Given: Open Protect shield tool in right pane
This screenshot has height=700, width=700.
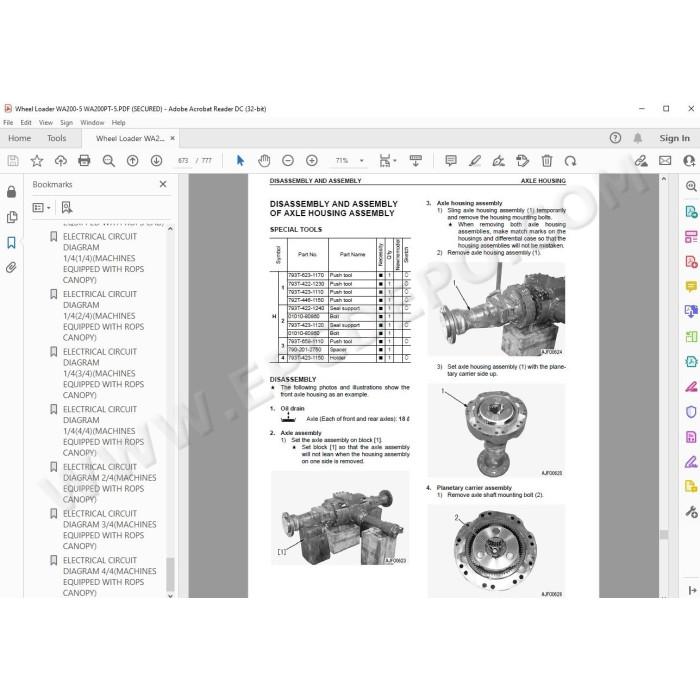Looking at the screenshot, I should coord(691,411).
